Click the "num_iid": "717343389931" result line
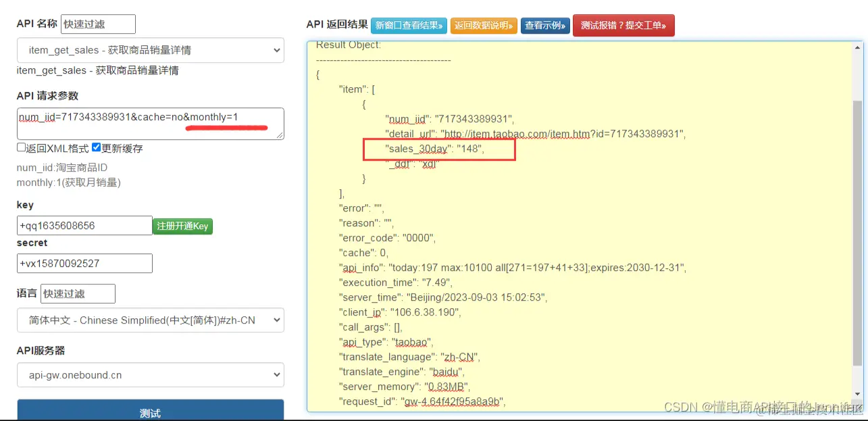Viewport: 868px width, 421px height. (451, 119)
